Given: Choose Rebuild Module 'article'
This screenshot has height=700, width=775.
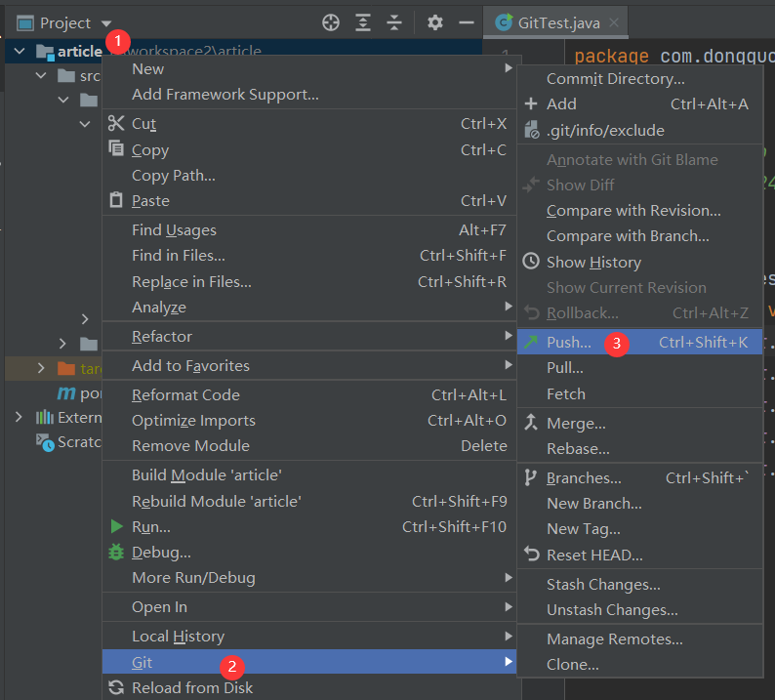Looking at the screenshot, I should (x=309, y=501).
